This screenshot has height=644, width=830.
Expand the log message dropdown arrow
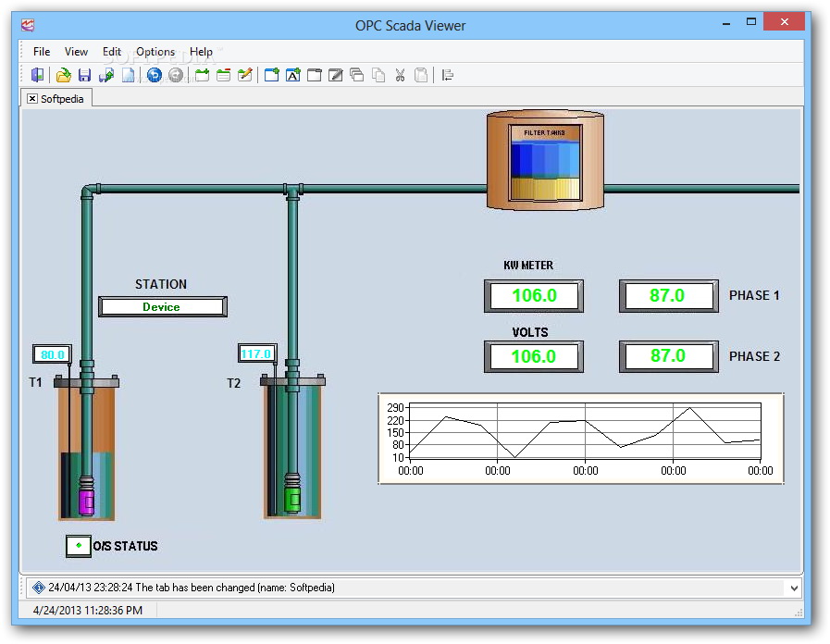coord(793,588)
